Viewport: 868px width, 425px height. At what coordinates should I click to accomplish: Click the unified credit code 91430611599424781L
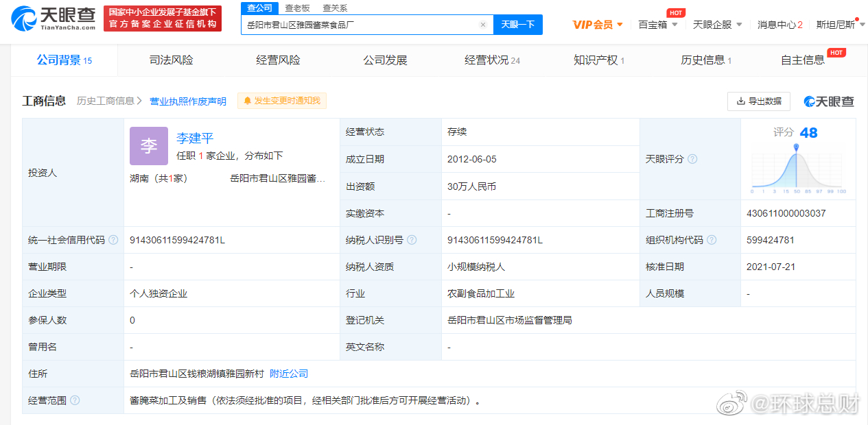pos(177,240)
